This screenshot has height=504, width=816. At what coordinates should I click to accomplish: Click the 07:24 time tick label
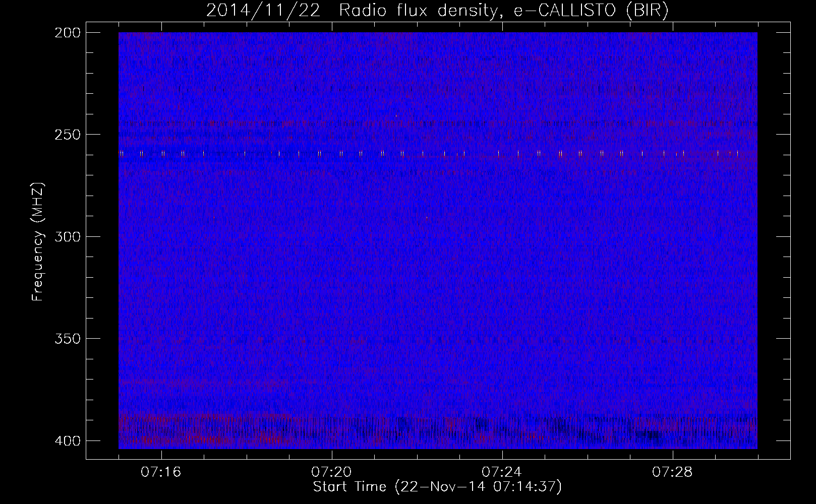pyautogui.click(x=502, y=472)
